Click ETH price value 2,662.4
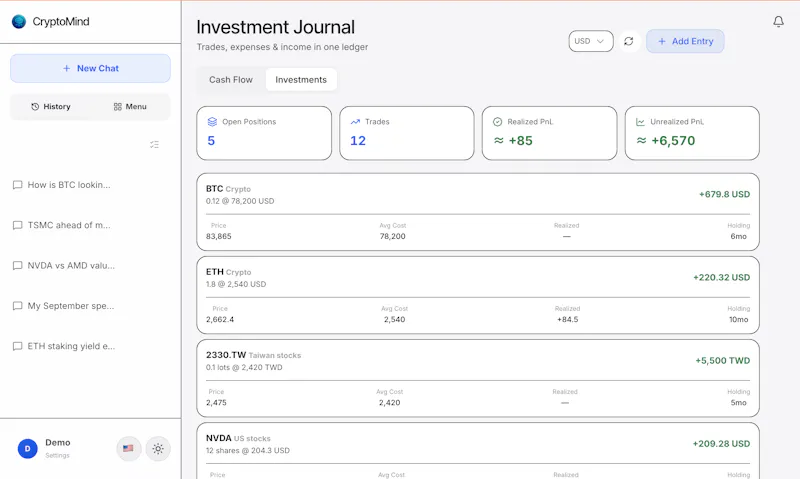800x479 pixels. (220, 319)
